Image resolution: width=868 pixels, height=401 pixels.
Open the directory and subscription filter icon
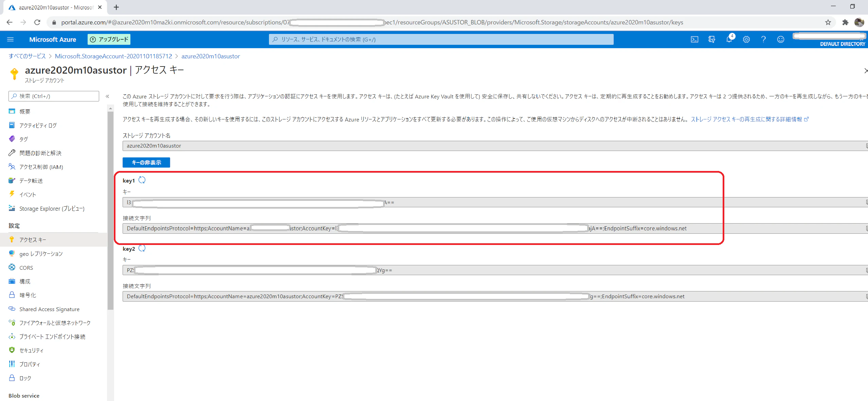(x=711, y=39)
